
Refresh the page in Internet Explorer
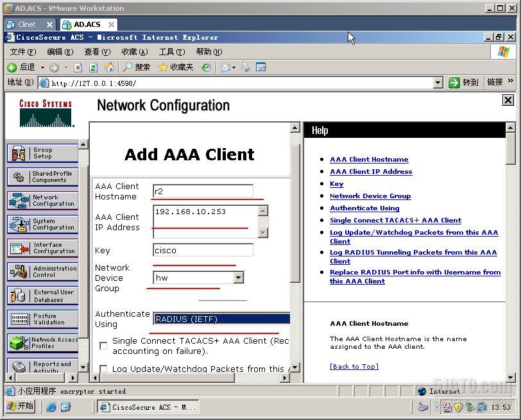(94, 68)
